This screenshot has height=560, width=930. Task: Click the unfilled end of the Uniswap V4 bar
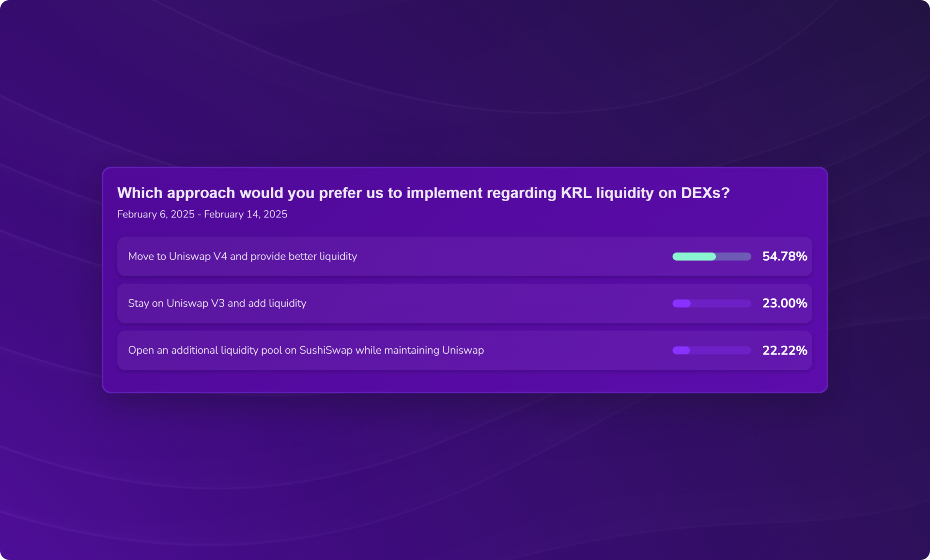[734, 257]
